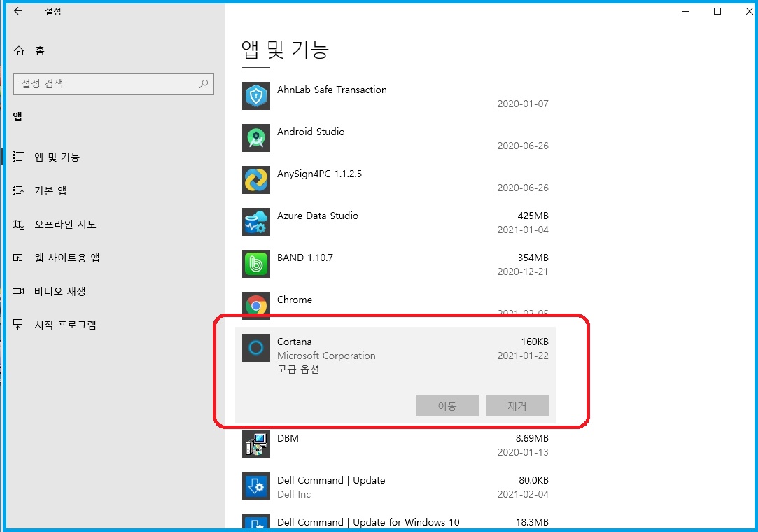Select DBM entry name
Viewport: 758px width, 532px height.
click(288, 438)
